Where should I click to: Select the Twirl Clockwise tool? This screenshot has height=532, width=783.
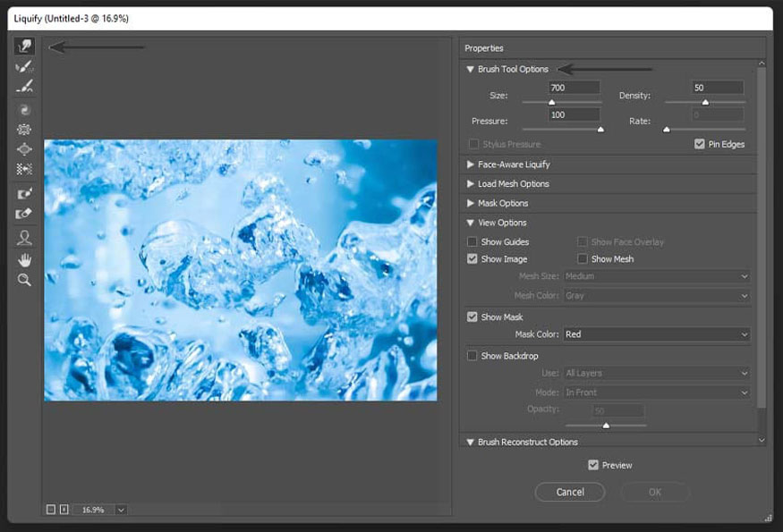pyautogui.click(x=24, y=110)
